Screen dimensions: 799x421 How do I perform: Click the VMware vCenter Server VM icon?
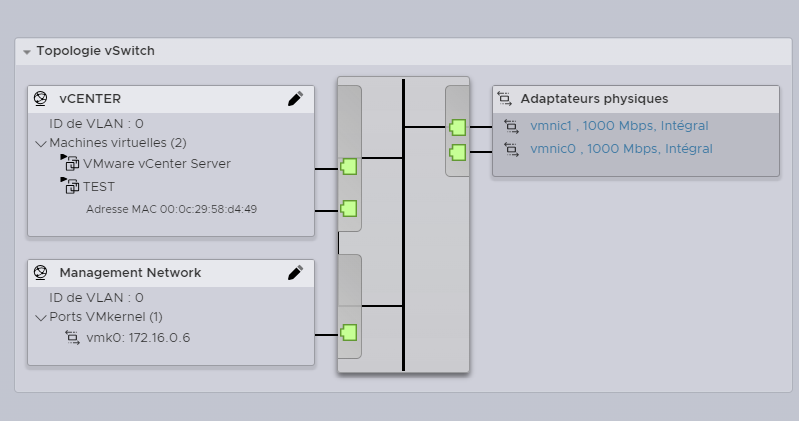click(70, 163)
